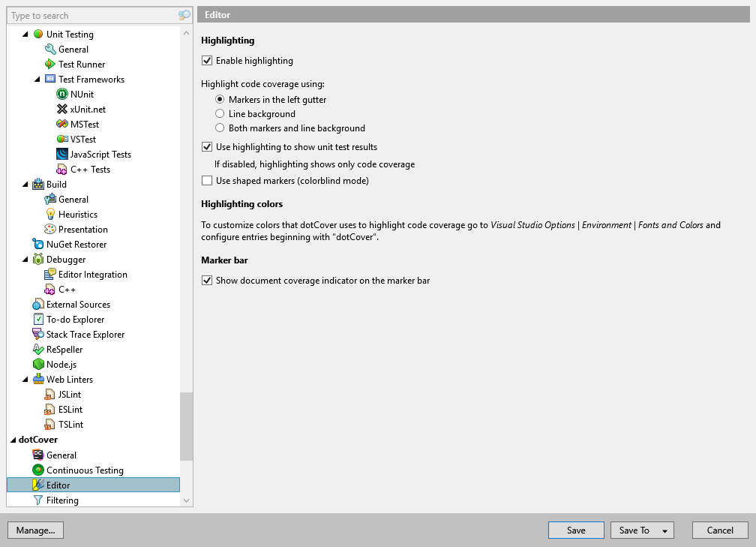Click the Debugger bug icon
The width and height of the screenshot is (756, 547).
coord(38,260)
